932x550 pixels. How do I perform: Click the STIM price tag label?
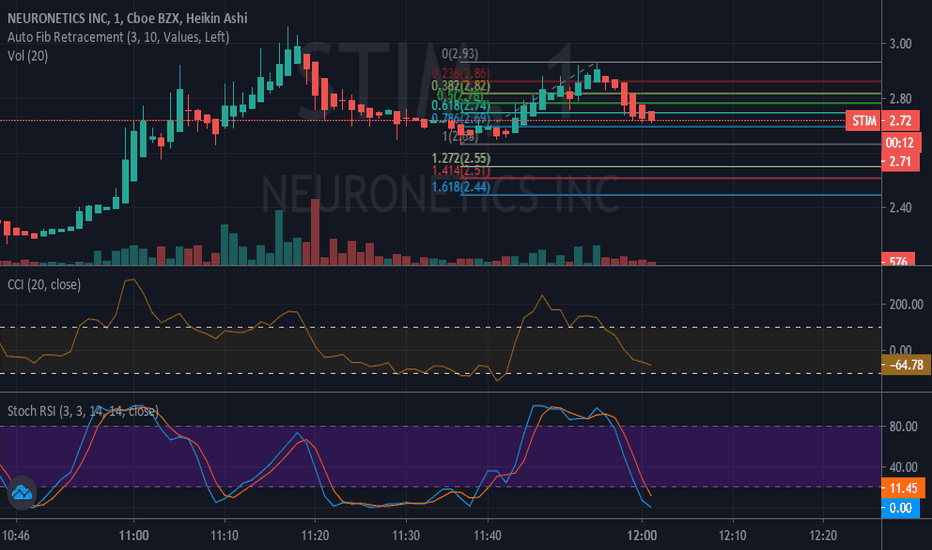(864, 121)
